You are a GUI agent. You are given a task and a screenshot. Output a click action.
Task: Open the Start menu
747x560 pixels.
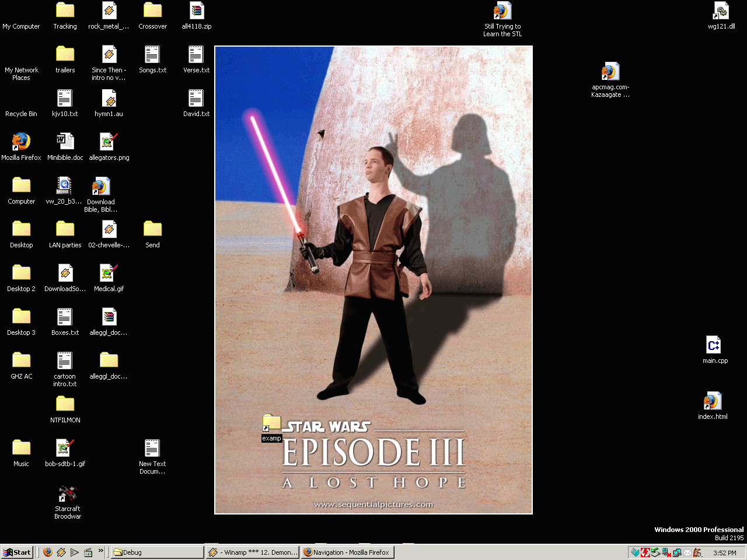[18, 552]
